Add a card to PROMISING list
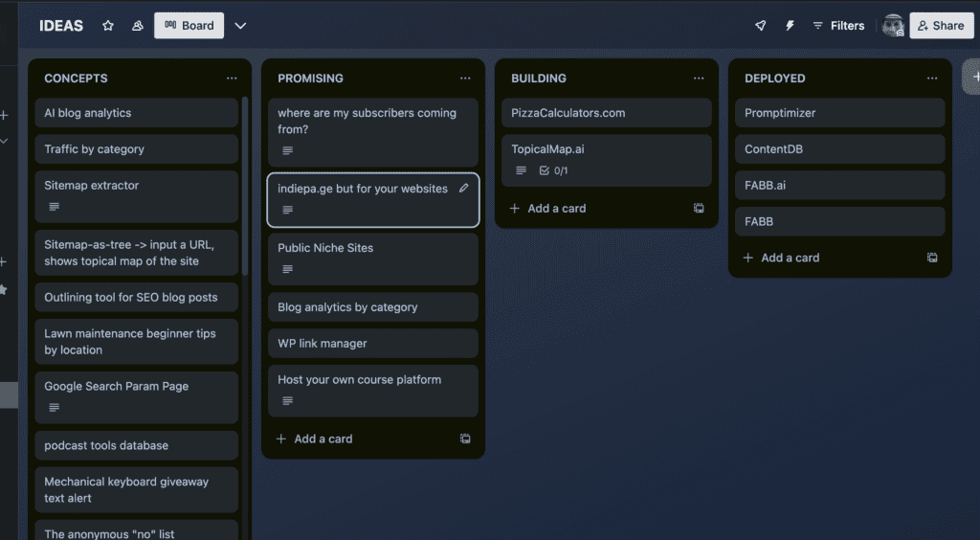Image resolution: width=980 pixels, height=540 pixels. pyautogui.click(x=315, y=439)
